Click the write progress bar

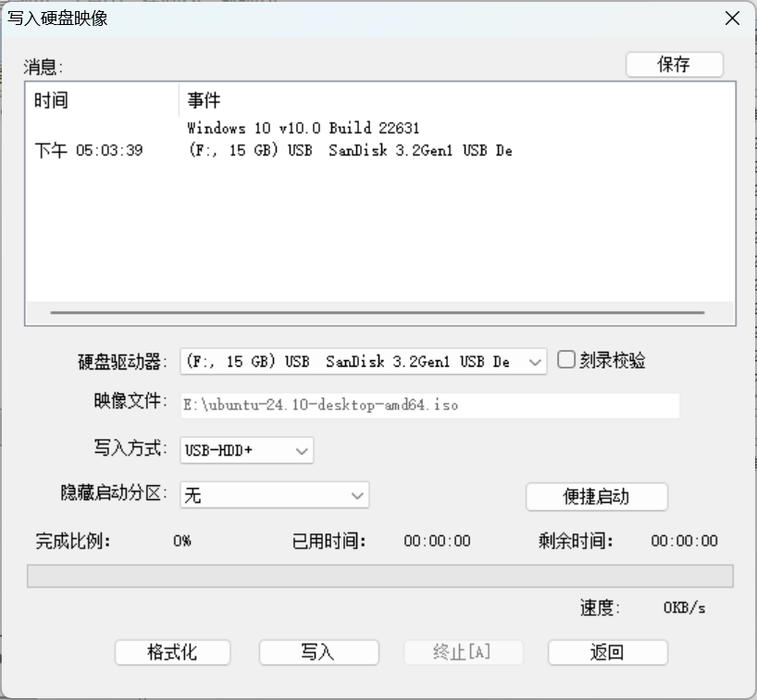(380, 576)
